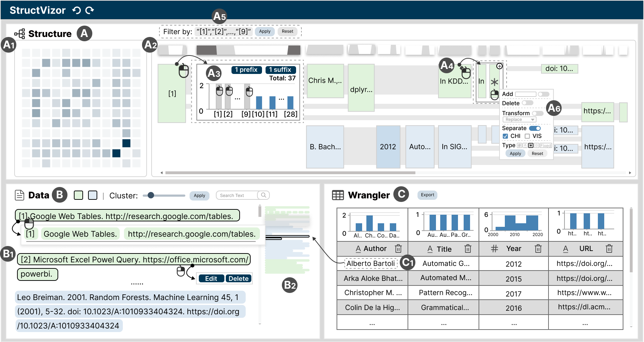The height and width of the screenshot is (342, 644).
Task: Click the plus icon on the asterisk block
Action: 500,66
